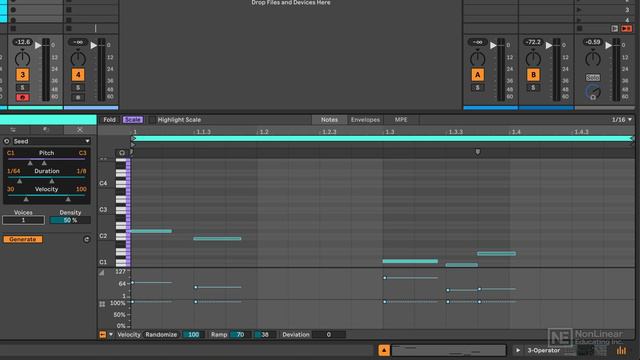Turn the return A pan knob
The image size is (640, 360).
(478, 59)
